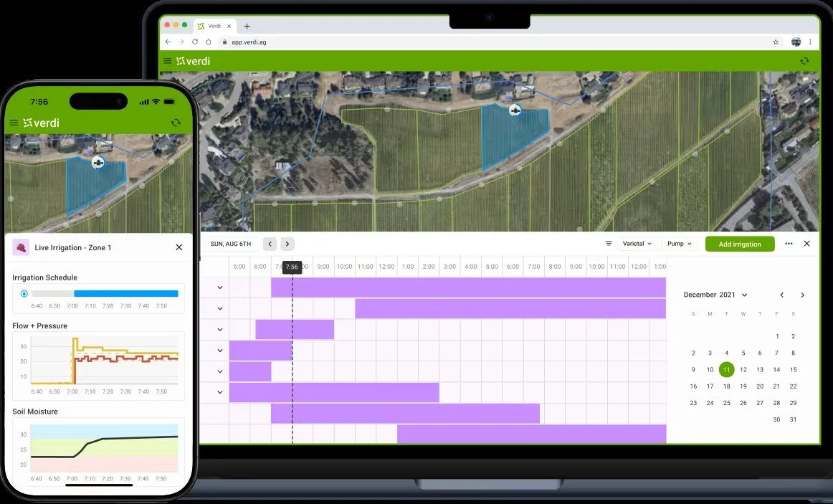
Task: Go to next month in calendar
Action: (802, 295)
